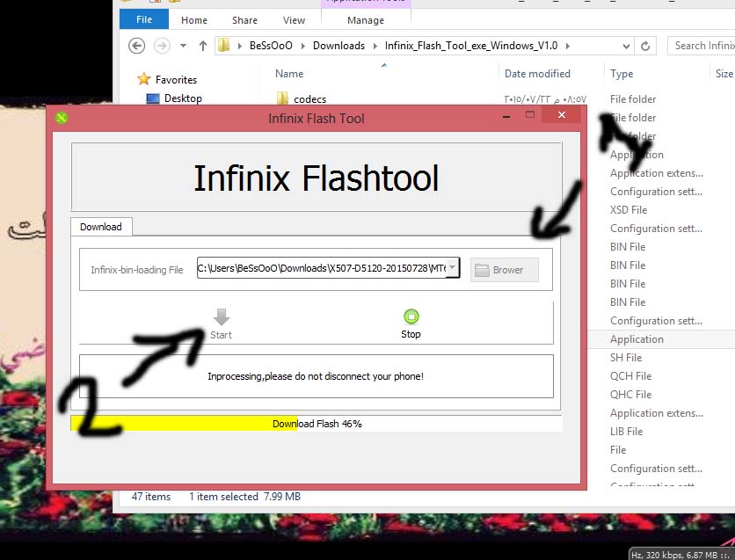This screenshot has width=735, height=560.
Task: Sort by the Date modified column header
Action: pyautogui.click(x=537, y=74)
